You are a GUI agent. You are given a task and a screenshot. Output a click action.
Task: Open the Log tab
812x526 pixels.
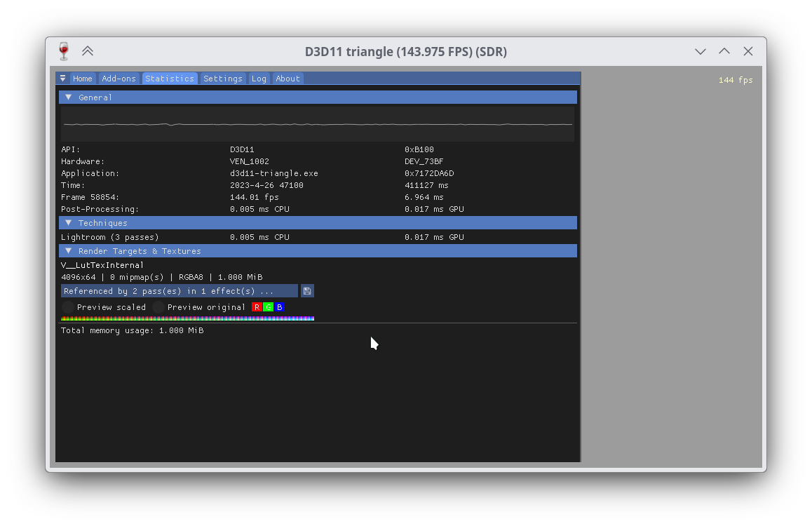[259, 78]
